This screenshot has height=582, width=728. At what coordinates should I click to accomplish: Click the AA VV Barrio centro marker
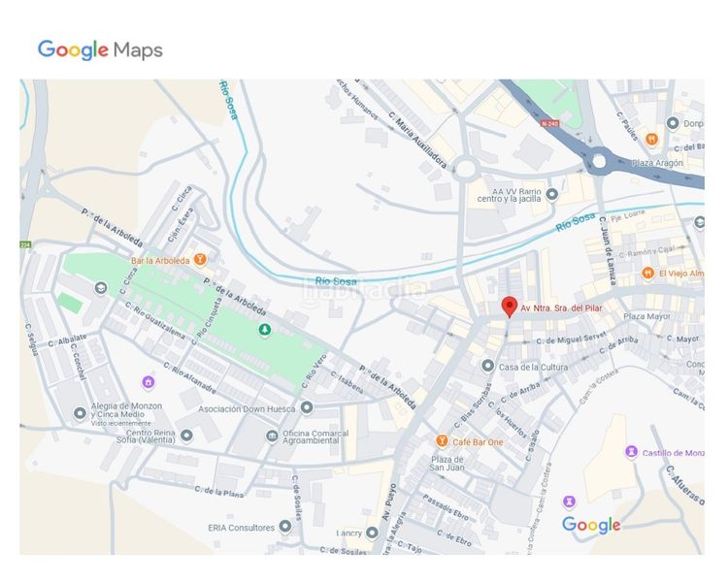(x=552, y=194)
